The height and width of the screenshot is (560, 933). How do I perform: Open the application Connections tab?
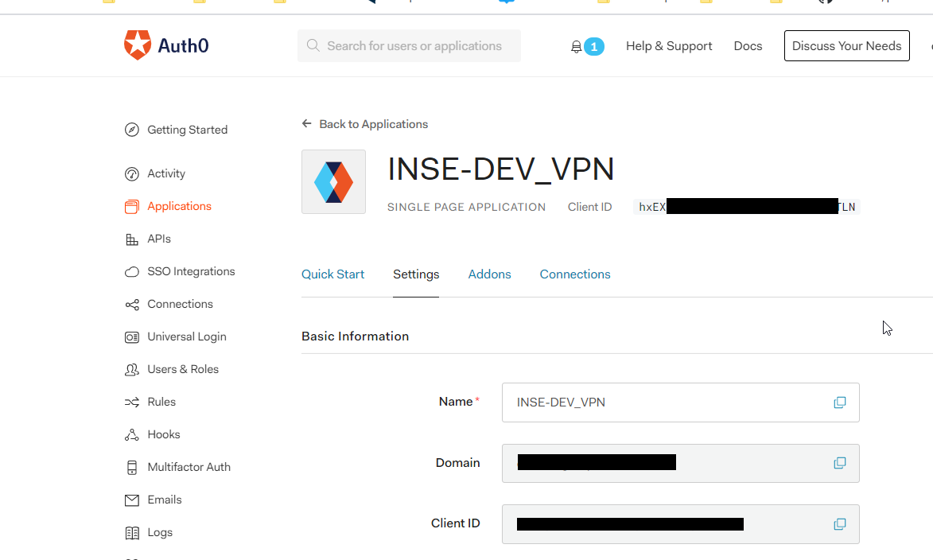click(575, 274)
